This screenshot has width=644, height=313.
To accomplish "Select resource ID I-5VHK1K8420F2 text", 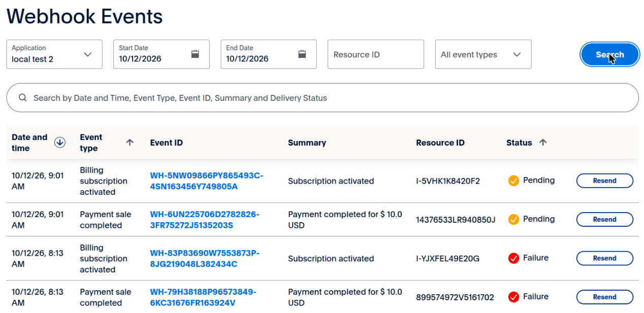I will 448,181.
